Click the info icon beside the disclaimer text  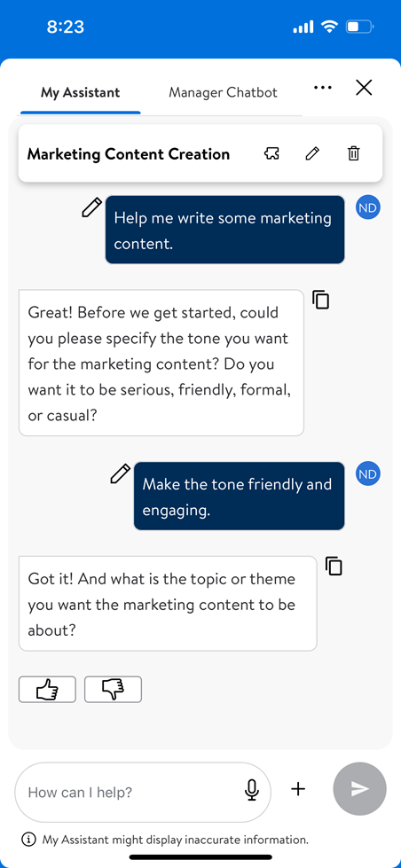click(x=28, y=840)
